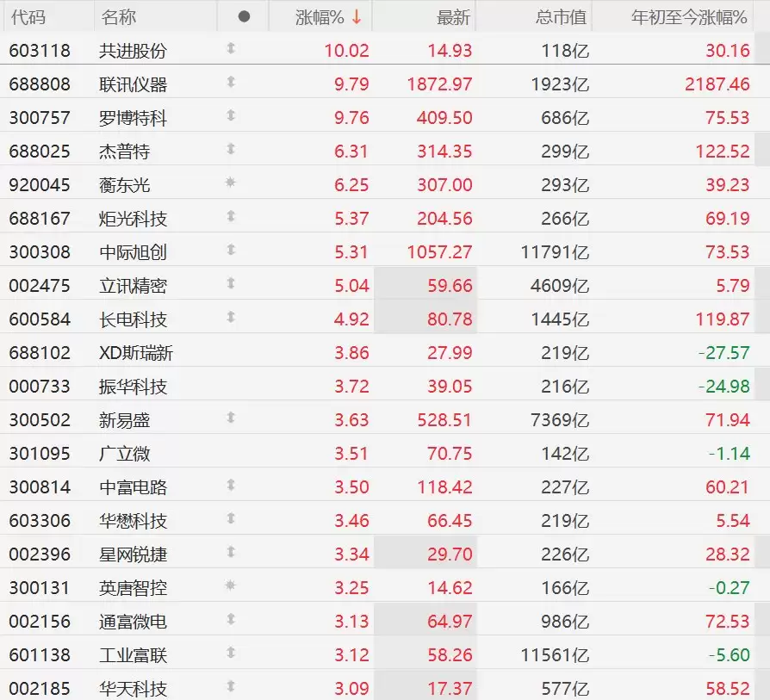Click change percent 10.02
Viewport: 770px width, 700px height.
pos(347,51)
